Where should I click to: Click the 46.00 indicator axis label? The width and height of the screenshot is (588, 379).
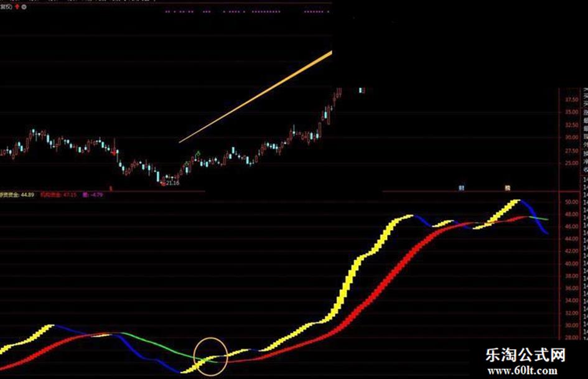[571, 227]
